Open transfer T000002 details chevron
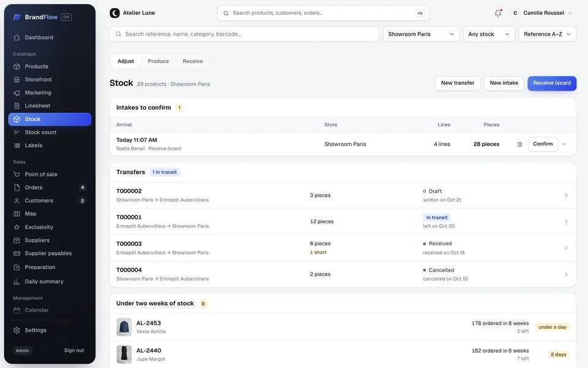This screenshot has height=368, width=588. click(566, 196)
